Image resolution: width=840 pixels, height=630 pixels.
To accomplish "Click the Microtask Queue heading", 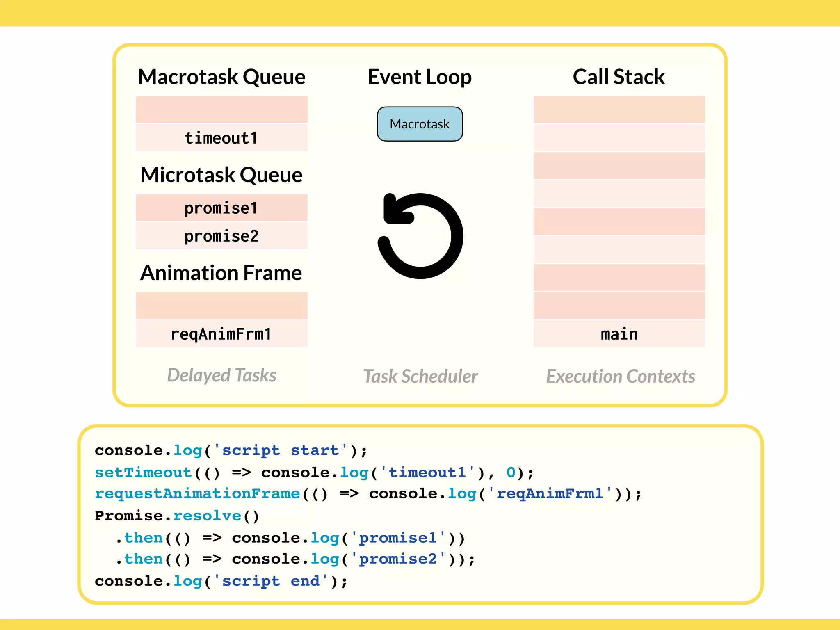I will (x=221, y=175).
